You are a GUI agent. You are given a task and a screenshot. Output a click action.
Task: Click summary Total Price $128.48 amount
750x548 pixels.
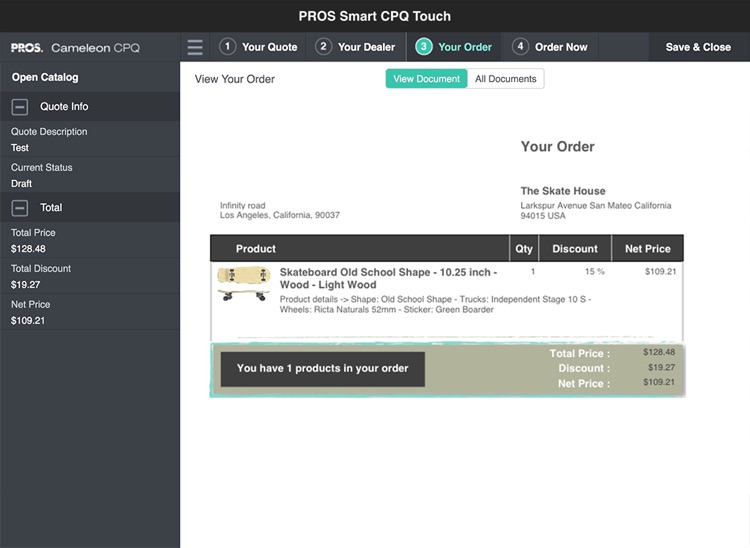pyautogui.click(x=659, y=352)
